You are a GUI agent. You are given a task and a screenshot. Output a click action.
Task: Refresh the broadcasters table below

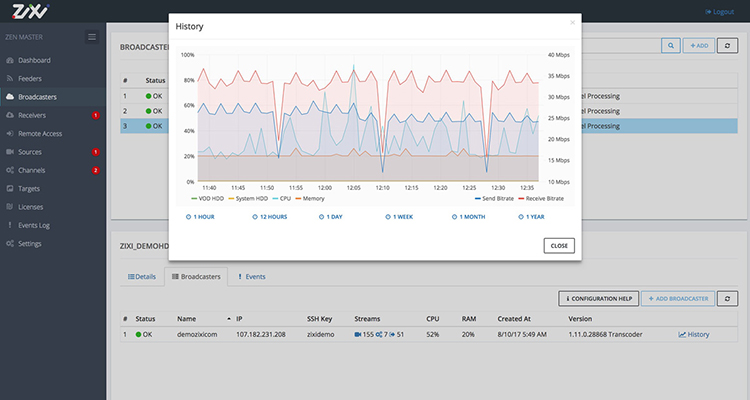click(727, 299)
